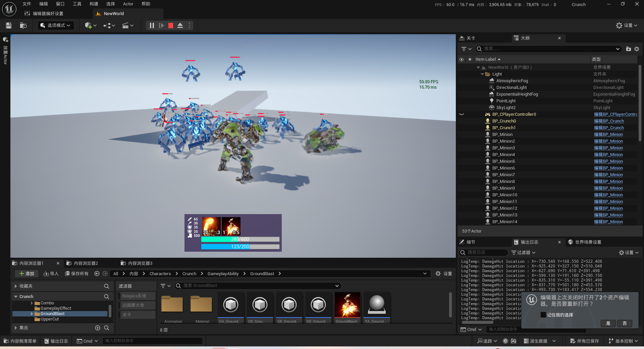Open the log 过滤器 filter dropdown

(524, 253)
